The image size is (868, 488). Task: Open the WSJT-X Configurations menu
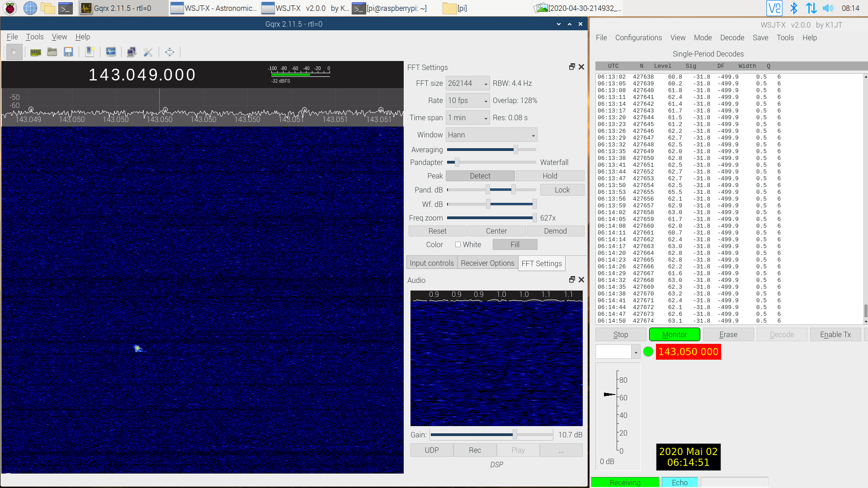tap(638, 38)
